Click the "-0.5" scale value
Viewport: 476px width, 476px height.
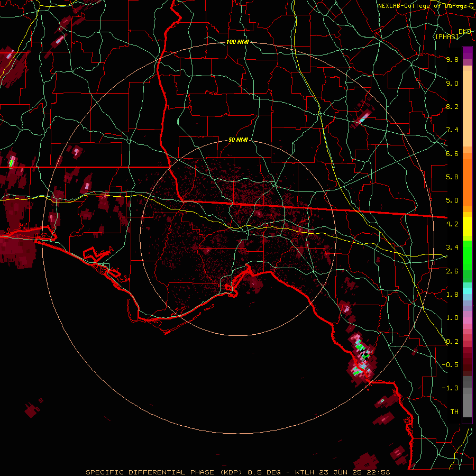click(450, 365)
